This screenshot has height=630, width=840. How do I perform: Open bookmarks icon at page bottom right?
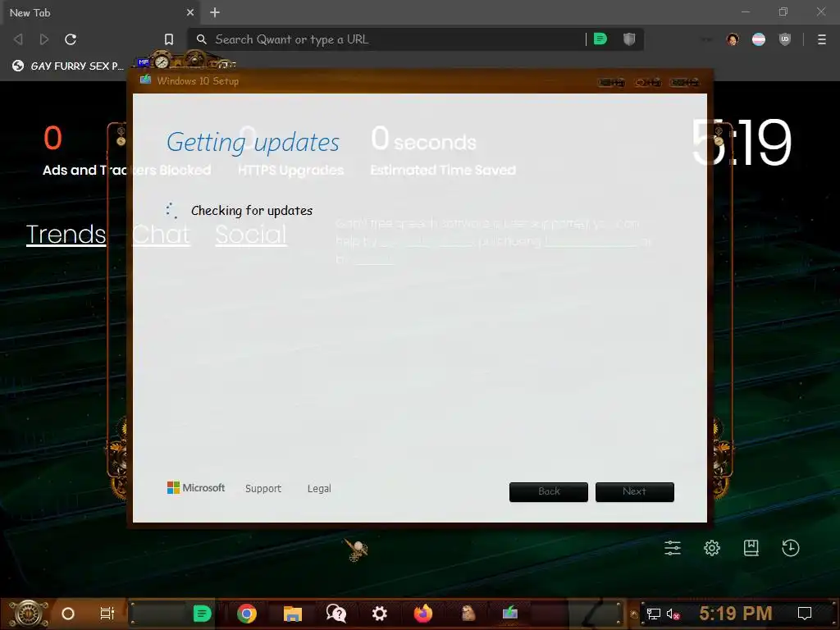pos(751,548)
